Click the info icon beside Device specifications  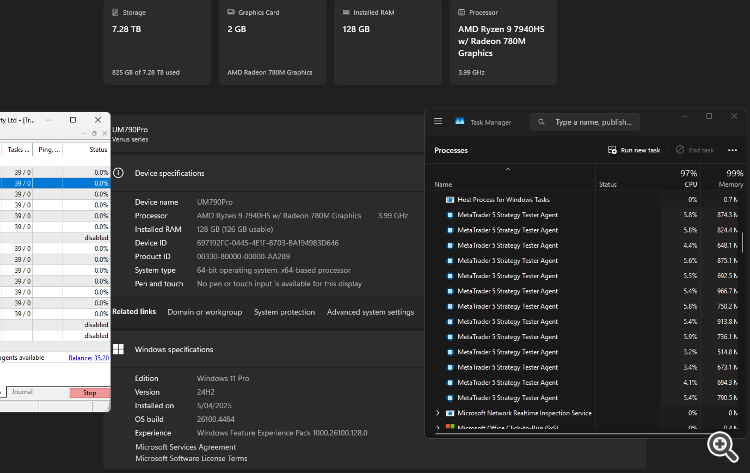pos(119,173)
